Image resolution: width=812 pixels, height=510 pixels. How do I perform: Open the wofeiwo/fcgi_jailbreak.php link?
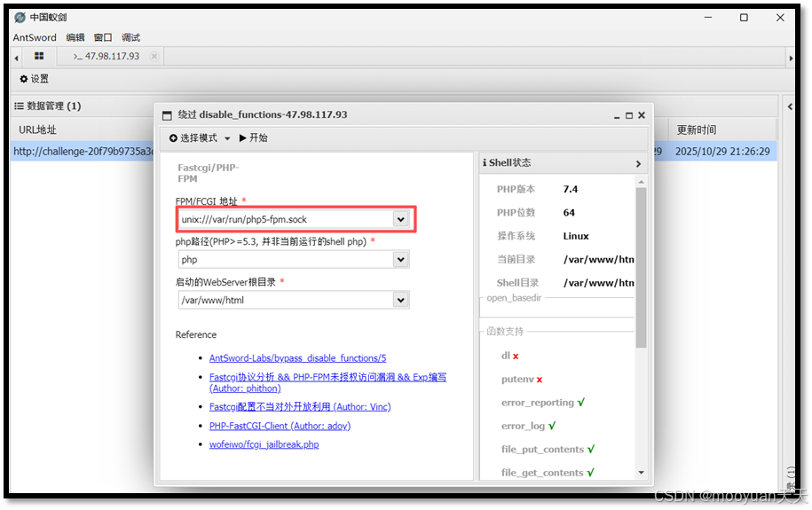click(x=264, y=444)
